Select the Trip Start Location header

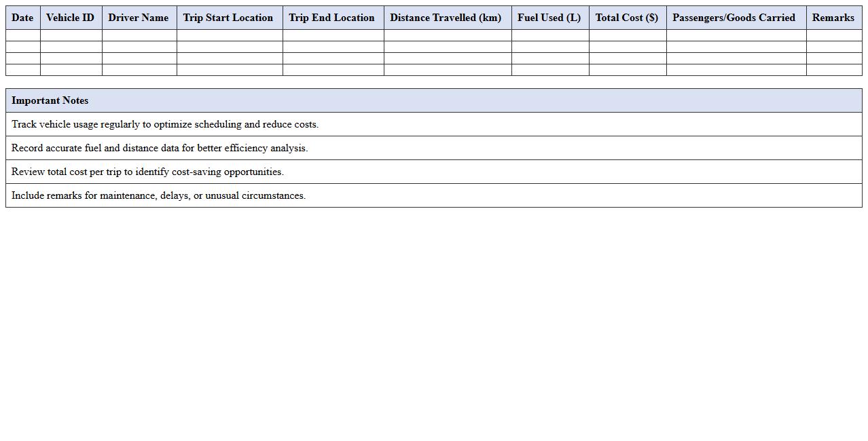(x=229, y=18)
